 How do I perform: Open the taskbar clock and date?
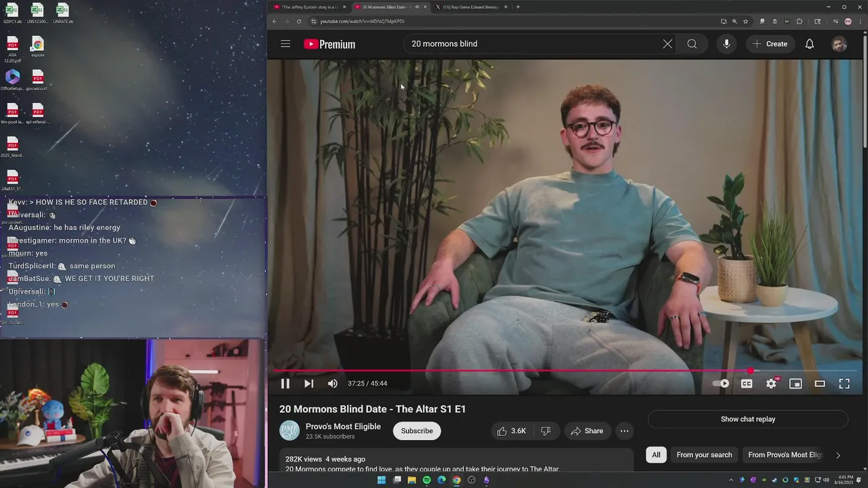point(845,480)
